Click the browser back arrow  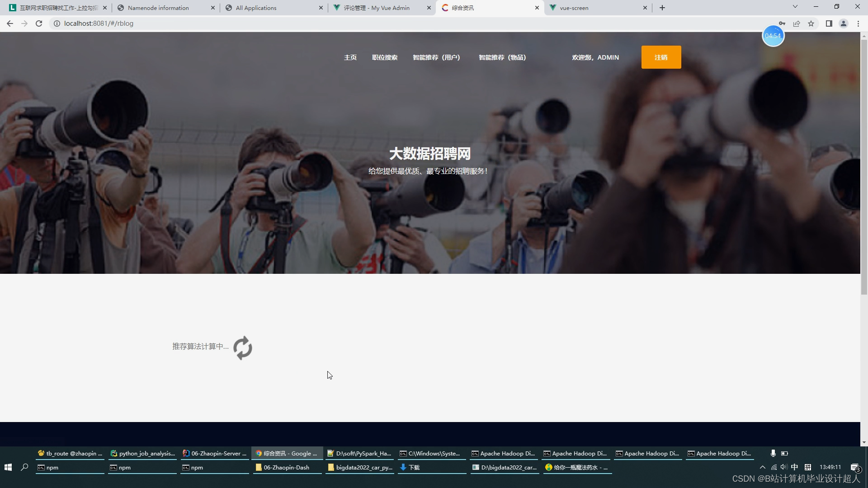pos(10,23)
